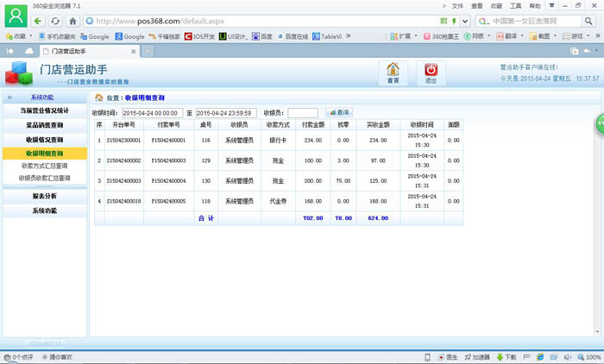This screenshot has width=604, height=364.
Task: Click the 查询 search button
Action: 338,113
